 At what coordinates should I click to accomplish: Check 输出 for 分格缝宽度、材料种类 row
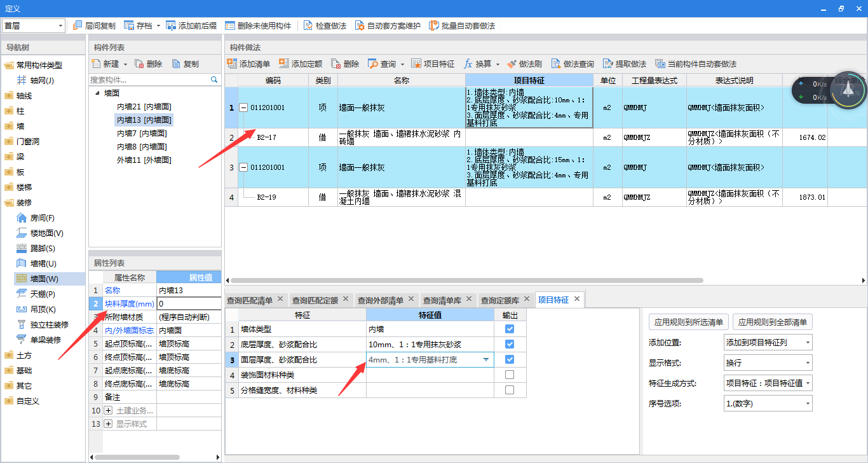(510, 390)
